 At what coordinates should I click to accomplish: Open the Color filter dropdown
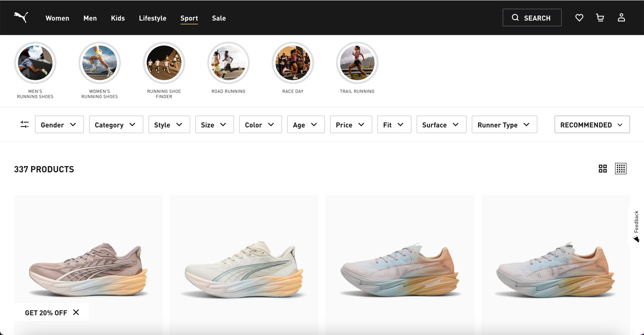pos(260,124)
